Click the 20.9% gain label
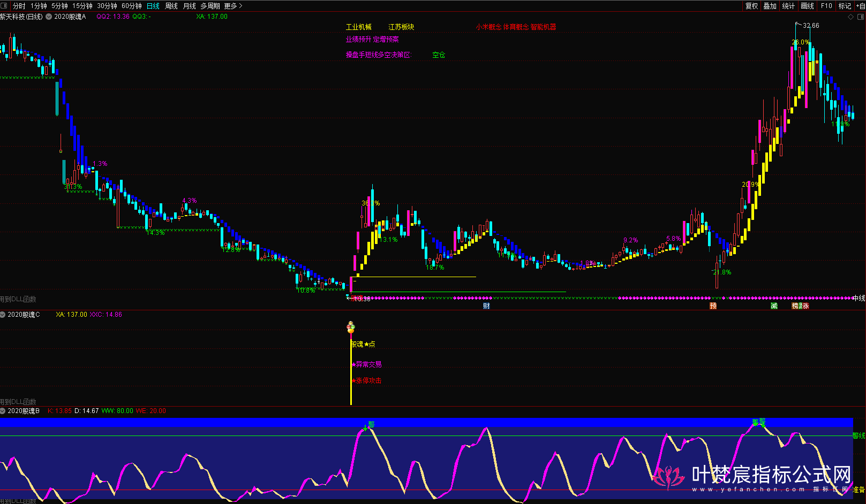This screenshot has width=866, height=504. [750, 185]
